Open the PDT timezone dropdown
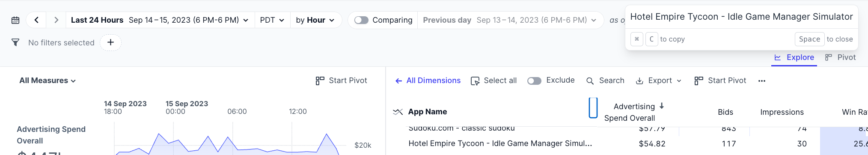The image size is (868, 155). [272, 20]
